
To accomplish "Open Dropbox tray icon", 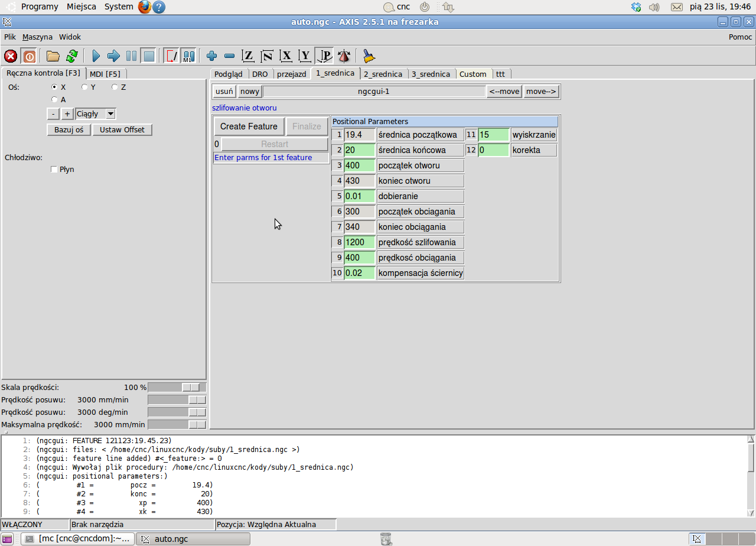I will click(636, 7).
